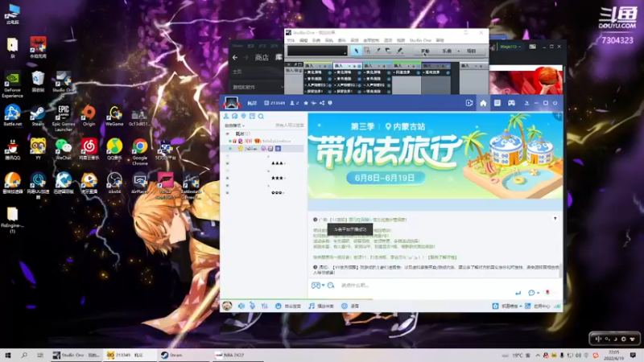Select the eraser tool in Studio One
The height and width of the screenshot is (362, 644).
pos(389,51)
